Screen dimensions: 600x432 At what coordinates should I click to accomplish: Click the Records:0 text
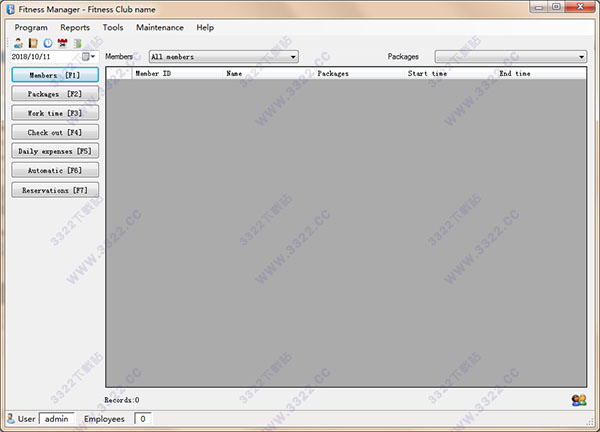[122, 400]
